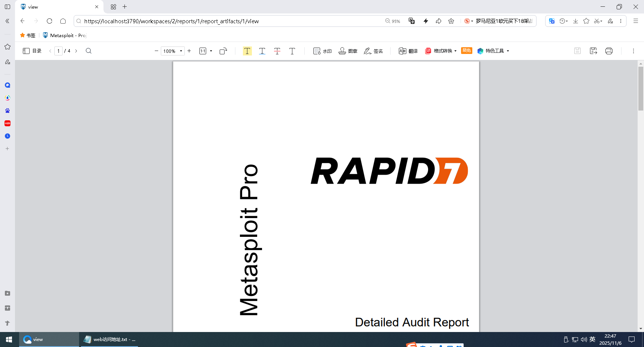Go to next PDF page arrow
The image size is (644, 347).
tap(76, 51)
